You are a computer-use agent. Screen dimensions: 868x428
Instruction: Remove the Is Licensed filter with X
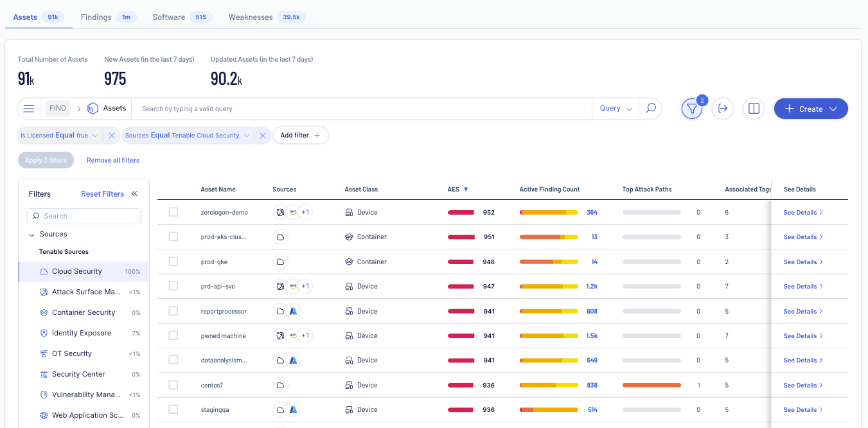(111, 136)
